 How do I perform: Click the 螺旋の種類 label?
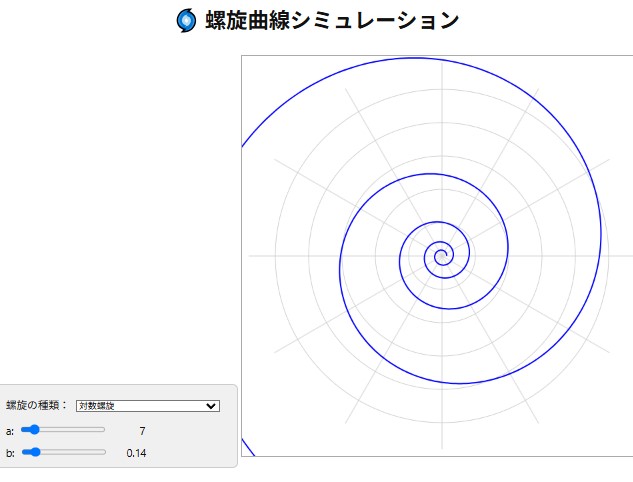coord(37,405)
